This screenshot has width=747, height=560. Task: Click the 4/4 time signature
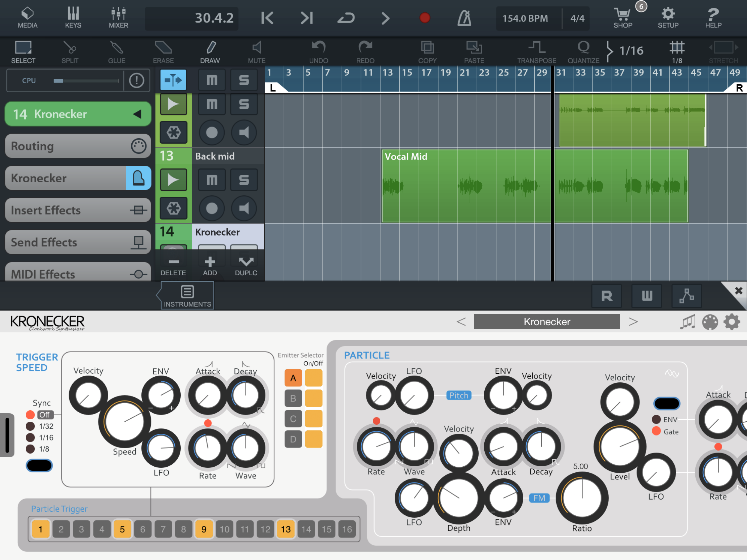577,18
